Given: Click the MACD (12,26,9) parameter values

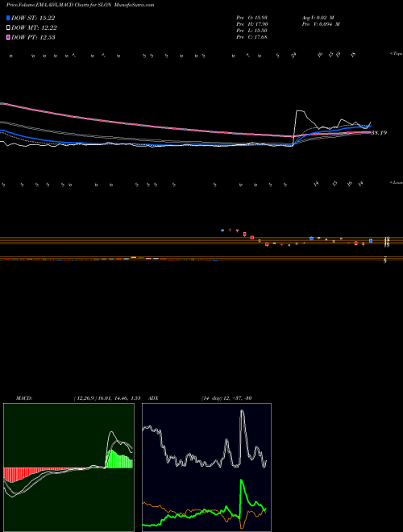Looking at the screenshot, I should pyautogui.click(x=107, y=398).
